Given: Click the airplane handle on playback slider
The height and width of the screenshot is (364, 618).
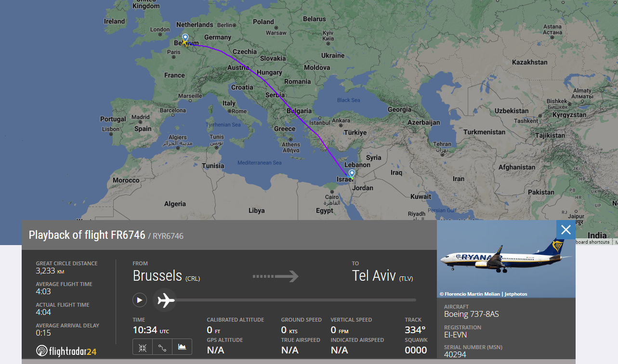Looking at the screenshot, I should (x=165, y=300).
